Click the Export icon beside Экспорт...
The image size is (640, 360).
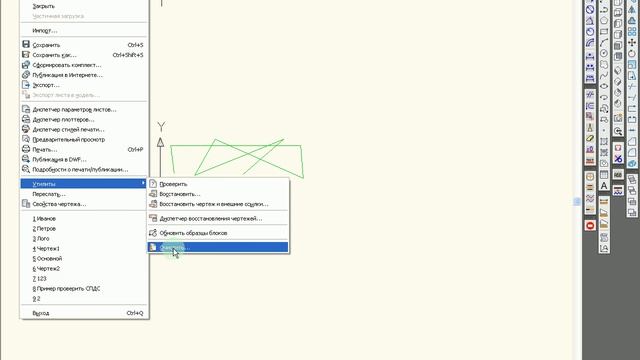(x=26, y=84)
